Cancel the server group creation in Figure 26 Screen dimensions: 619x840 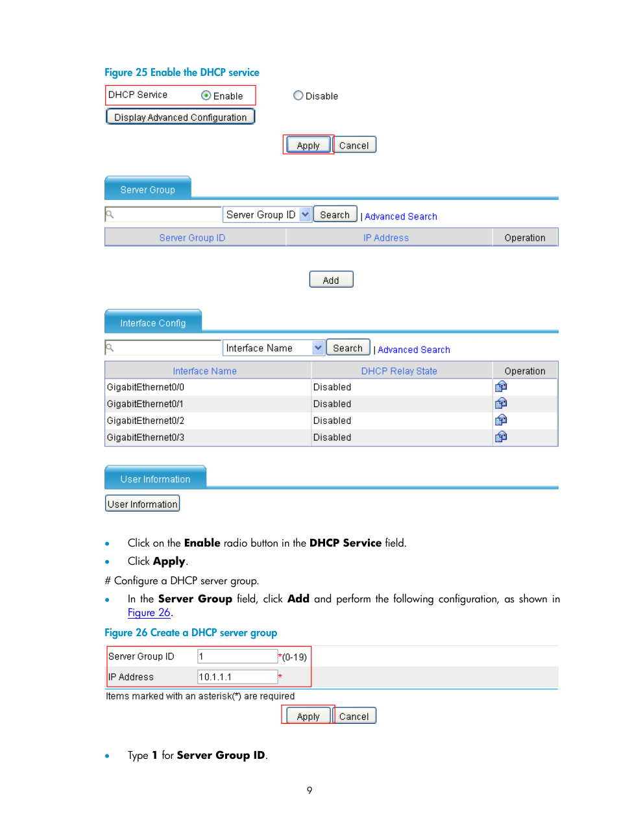354,715
